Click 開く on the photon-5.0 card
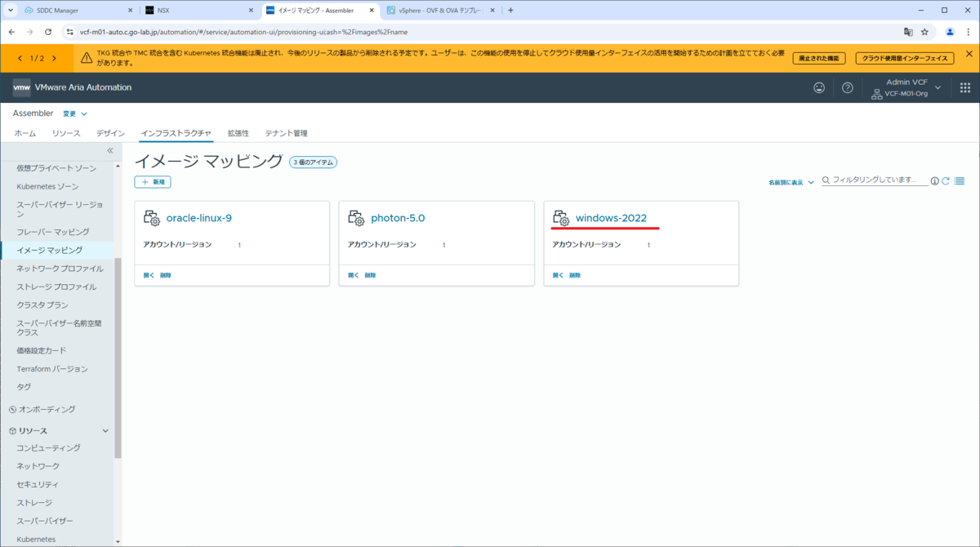This screenshot has height=547, width=980. (x=354, y=275)
